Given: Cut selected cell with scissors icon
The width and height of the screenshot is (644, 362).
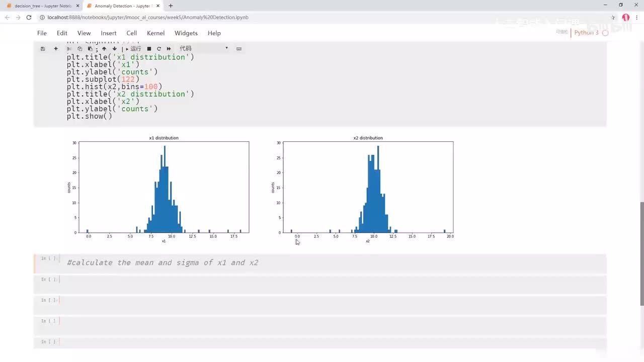Looking at the screenshot, I should tap(69, 49).
